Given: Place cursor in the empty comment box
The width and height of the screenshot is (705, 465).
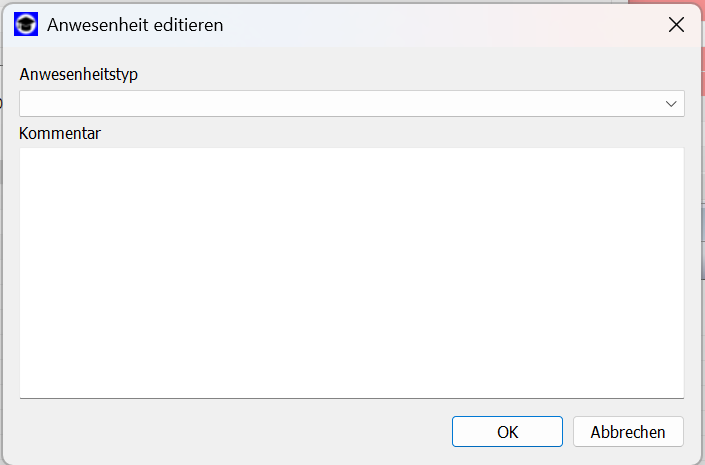Looking at the screenshot, I should click(x=352, y=273).
